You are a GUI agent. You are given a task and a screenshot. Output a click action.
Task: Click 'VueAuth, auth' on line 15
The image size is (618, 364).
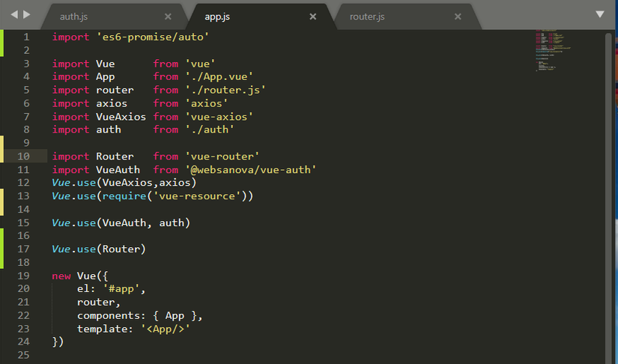point(144,223)
